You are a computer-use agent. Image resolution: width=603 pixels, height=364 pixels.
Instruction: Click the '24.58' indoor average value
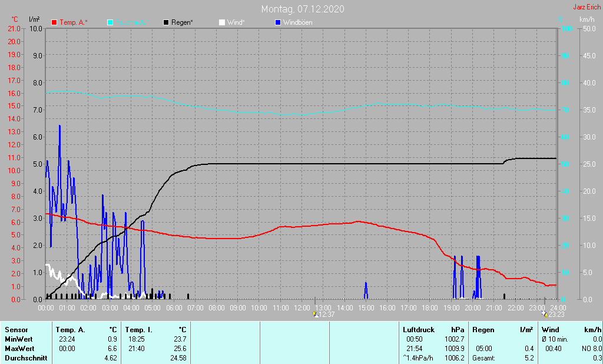[x=178, y=358]
